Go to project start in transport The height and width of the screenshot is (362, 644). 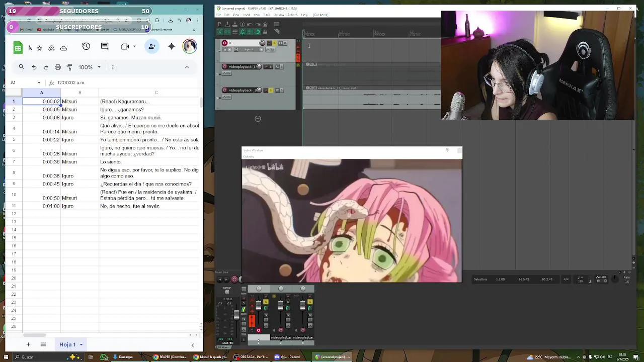point(220,279)
